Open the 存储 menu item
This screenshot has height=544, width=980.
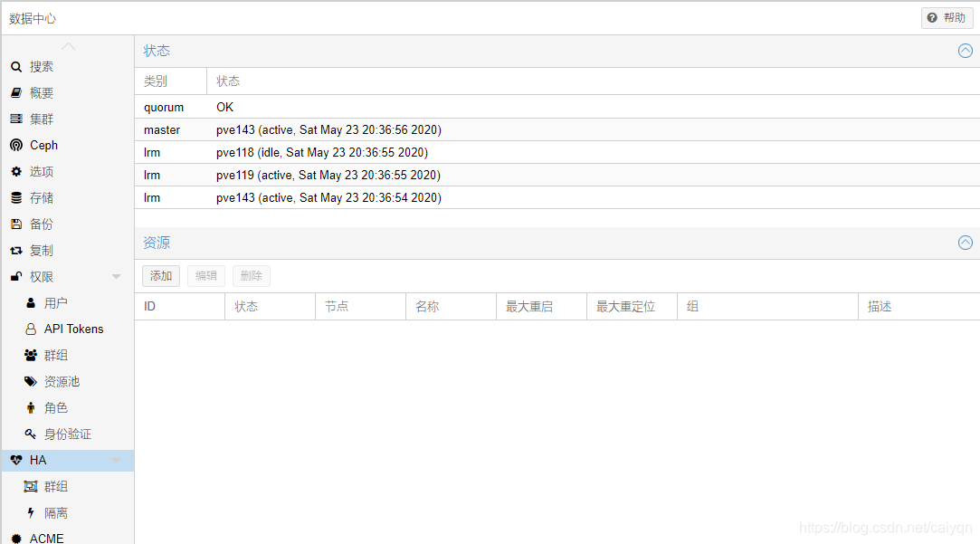68,197
